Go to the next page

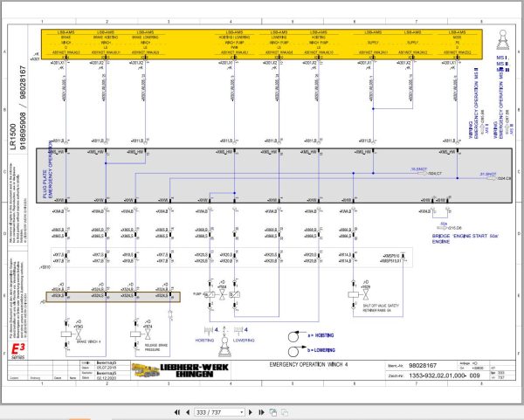(251, 412)
